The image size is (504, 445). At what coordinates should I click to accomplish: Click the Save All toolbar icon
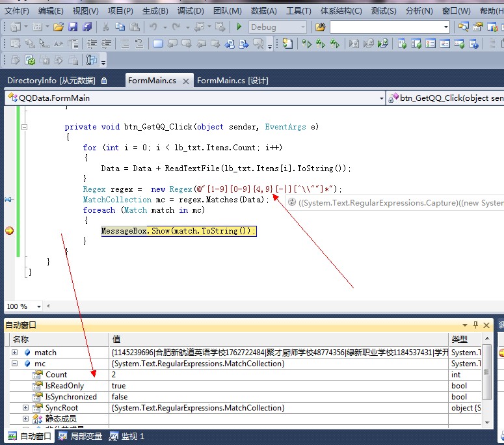pos(86,27)
